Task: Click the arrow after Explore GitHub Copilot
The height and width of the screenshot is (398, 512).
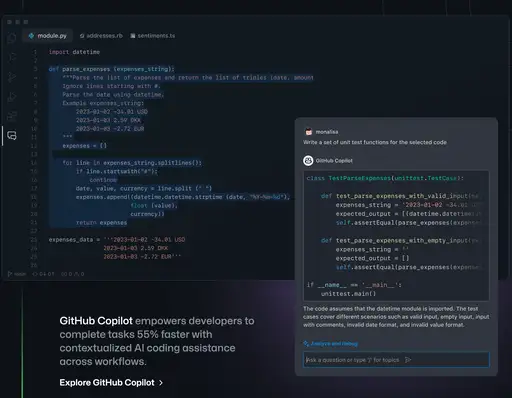Action: click(x=161, y=383)
